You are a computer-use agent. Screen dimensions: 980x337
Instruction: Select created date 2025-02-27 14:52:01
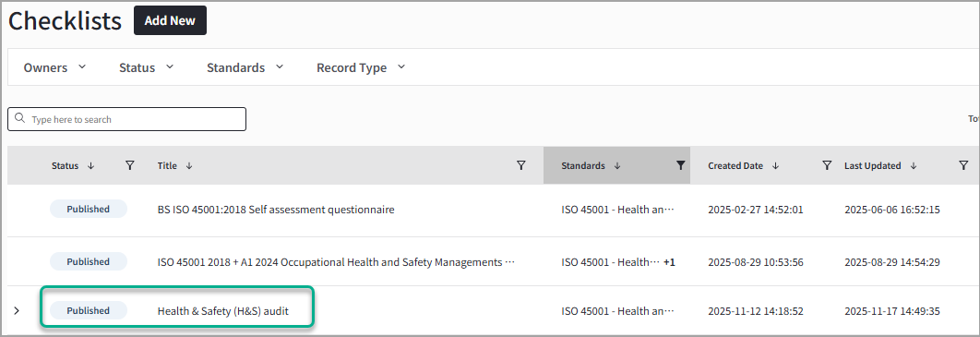click(756, 211)
